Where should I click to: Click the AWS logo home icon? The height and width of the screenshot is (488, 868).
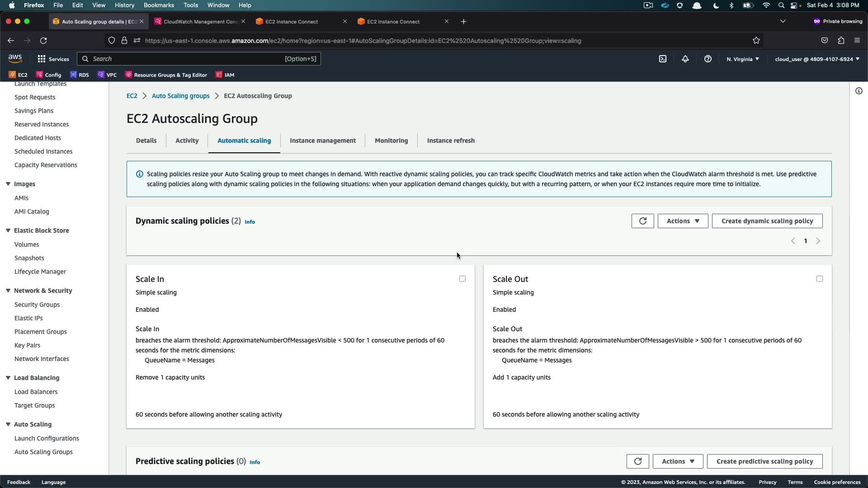[15, 59]
